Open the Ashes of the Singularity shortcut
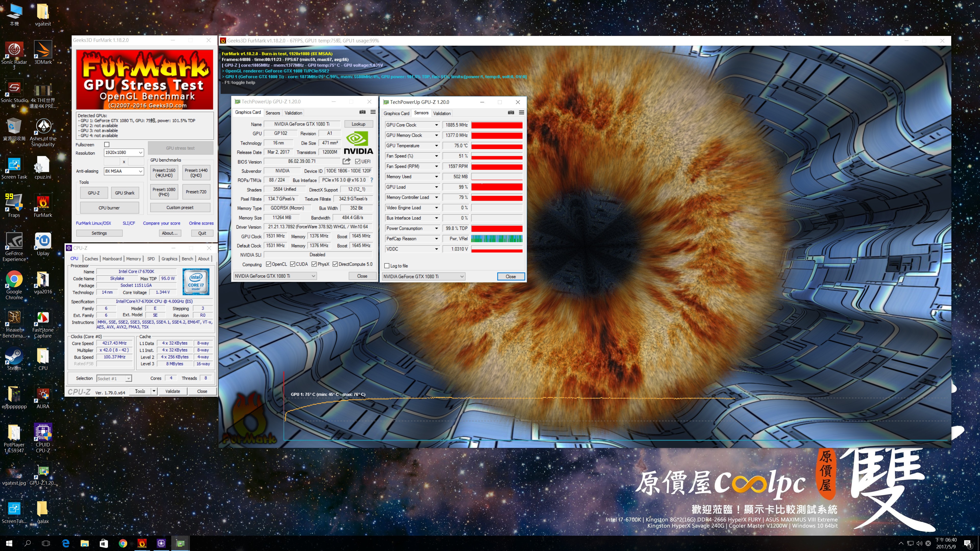 tap(43, 132)
